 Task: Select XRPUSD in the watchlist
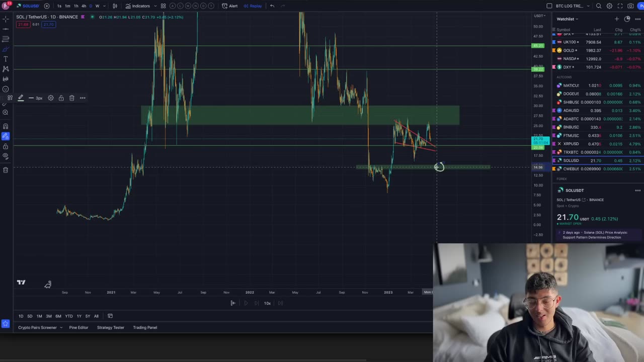[x=598, y=144]
